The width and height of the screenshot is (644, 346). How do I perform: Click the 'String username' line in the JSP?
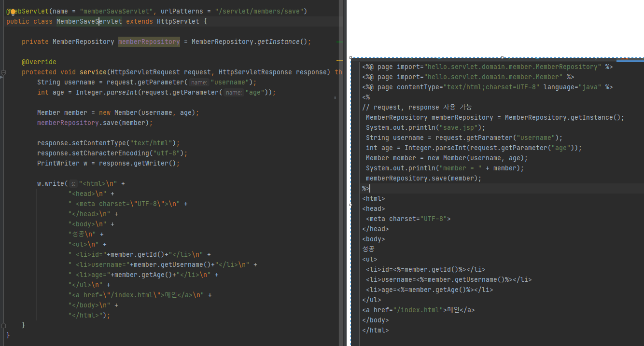tap(464, 138)
